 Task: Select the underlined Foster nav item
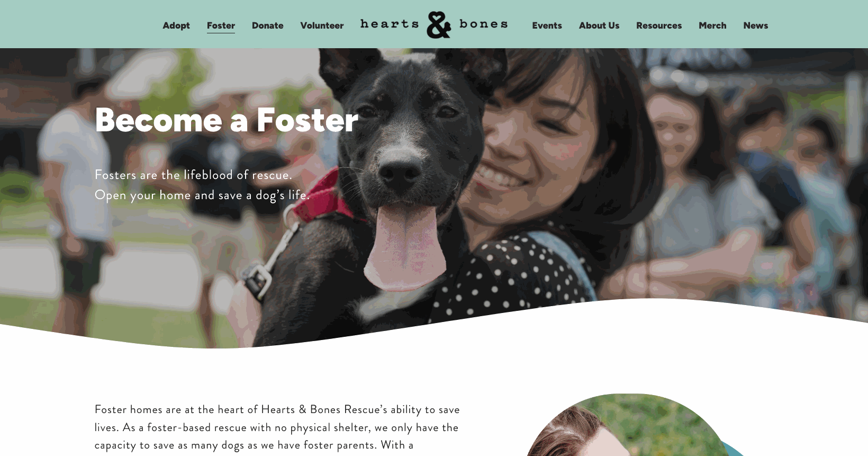click(x=221, y=25)
